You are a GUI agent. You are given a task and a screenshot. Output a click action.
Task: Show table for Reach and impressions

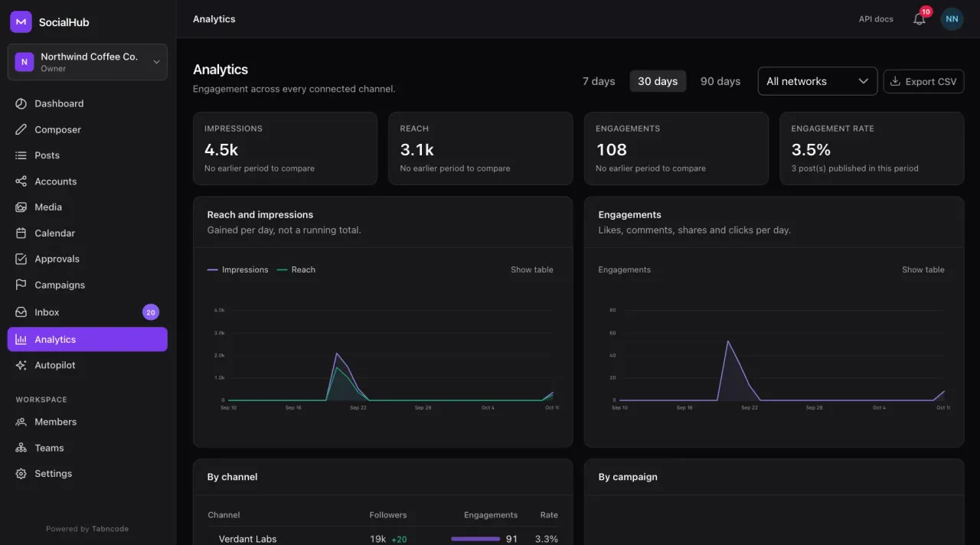click(531, 269)
